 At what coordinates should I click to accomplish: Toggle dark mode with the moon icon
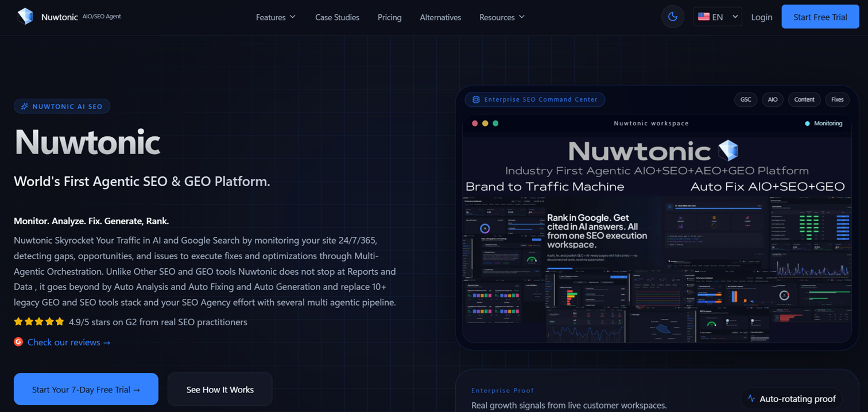[673, 17]
